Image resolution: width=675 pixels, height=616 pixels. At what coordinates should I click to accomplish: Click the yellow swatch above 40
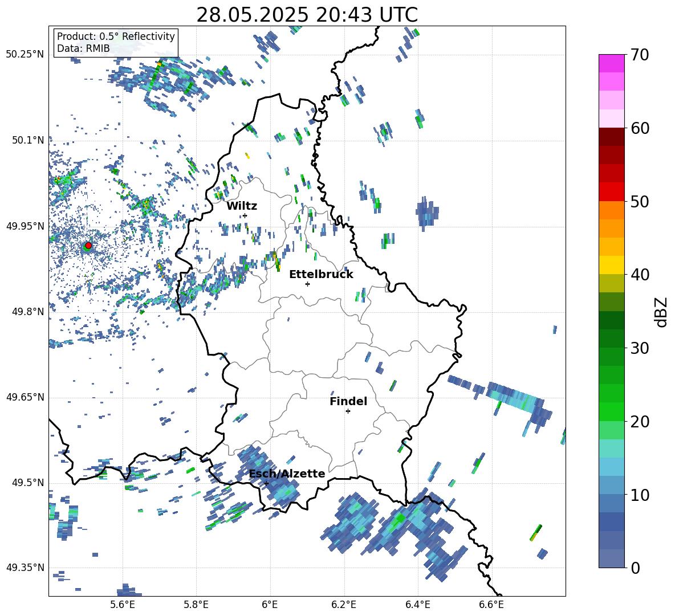(x=611, y=265)
